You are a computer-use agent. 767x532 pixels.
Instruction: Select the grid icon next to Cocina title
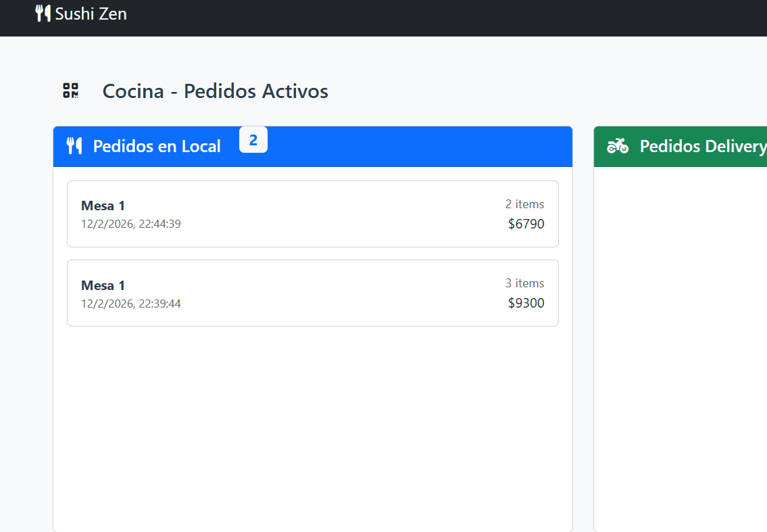coord(70,90)
